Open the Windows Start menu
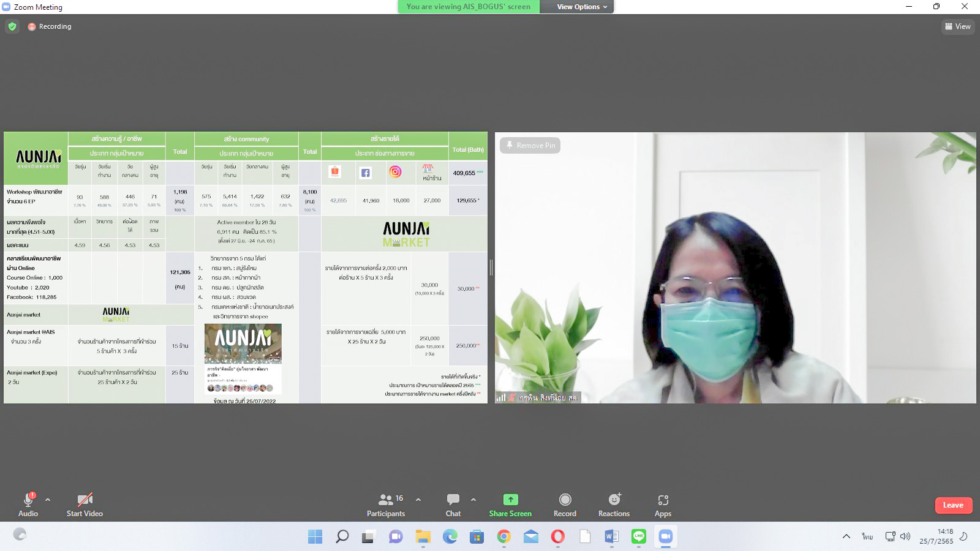 (x=315, y=537)
